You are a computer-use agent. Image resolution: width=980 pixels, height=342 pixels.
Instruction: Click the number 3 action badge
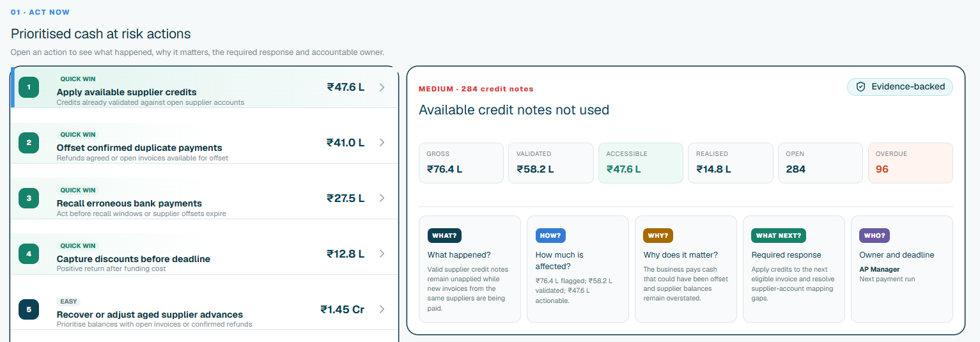[x=29, y=199]
